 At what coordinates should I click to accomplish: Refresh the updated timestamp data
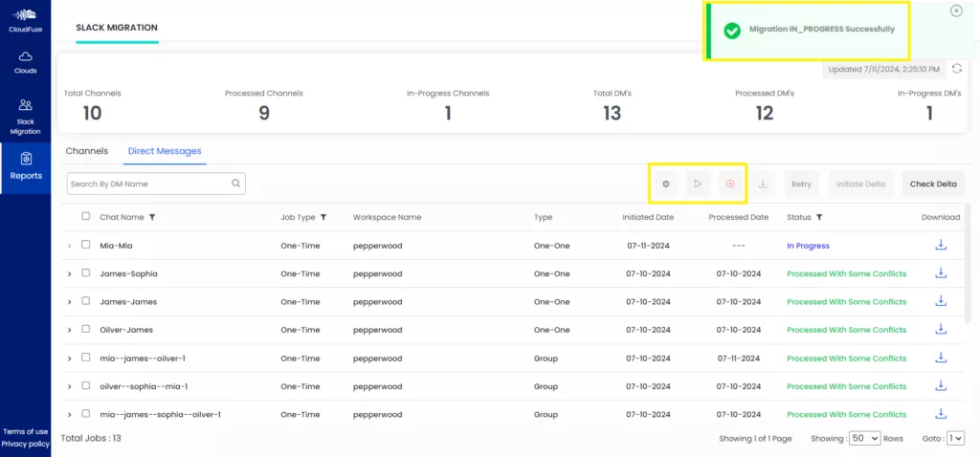[956, 69]
